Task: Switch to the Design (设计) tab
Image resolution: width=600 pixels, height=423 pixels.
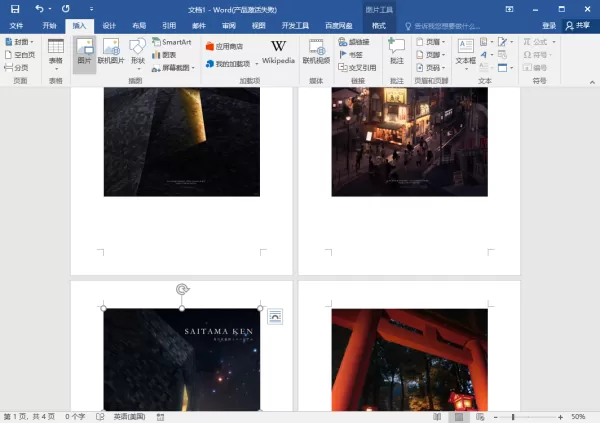Action: (x=109, y=26)
